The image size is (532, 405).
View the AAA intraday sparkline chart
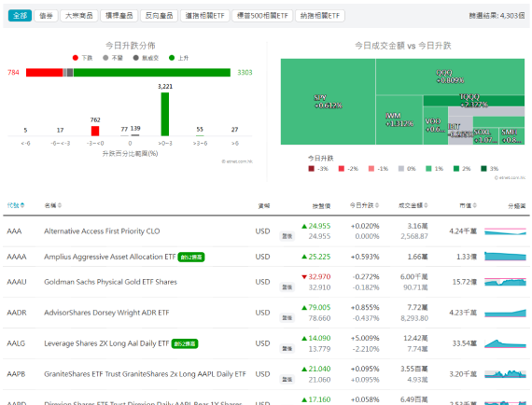pyautogui.click(x=505, y=231)
